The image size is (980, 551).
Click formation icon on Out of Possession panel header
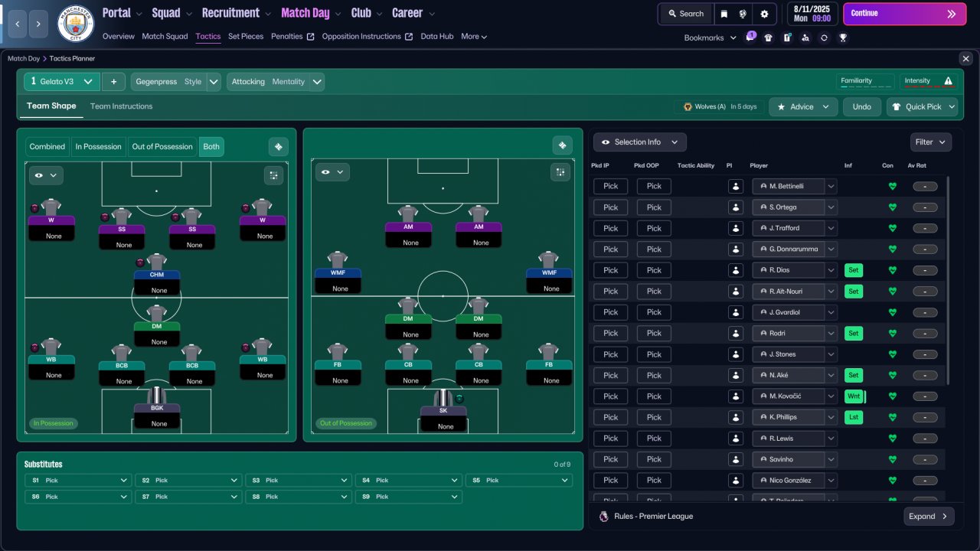563,145
